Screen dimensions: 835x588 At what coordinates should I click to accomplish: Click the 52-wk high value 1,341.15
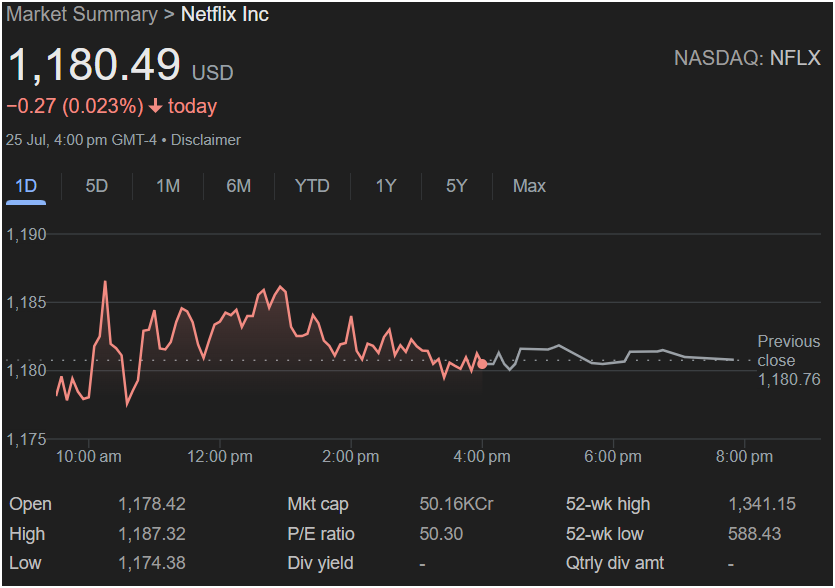[x=762, y=504]
